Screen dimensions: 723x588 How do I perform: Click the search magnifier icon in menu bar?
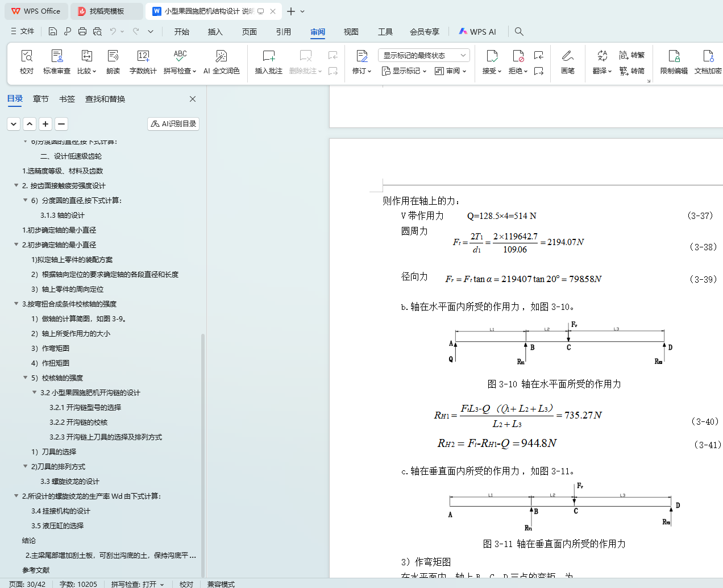click(519, 32)
